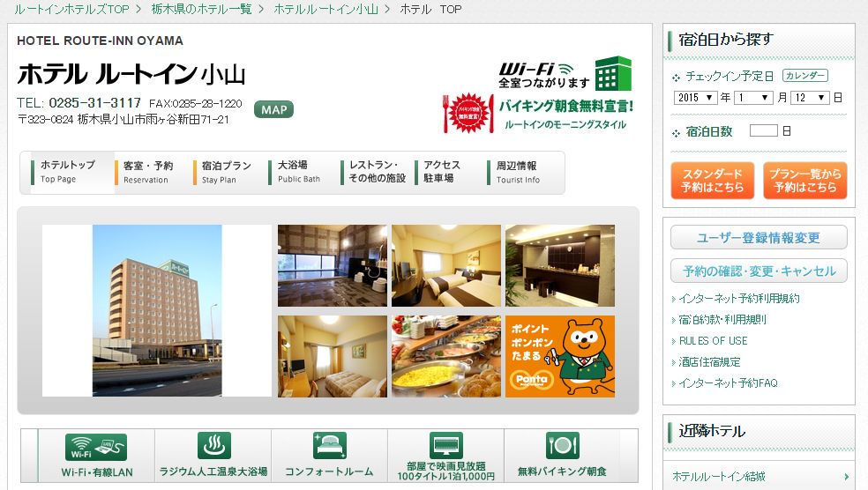The height and width of the screenshot is (490, 868).
Task: Click the in-room movie monitor icon
Action: coord(446,445)
